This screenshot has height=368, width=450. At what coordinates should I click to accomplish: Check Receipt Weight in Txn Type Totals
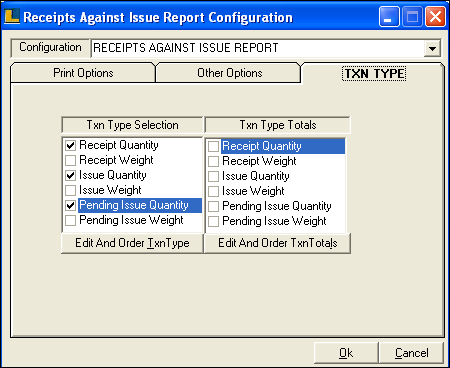pyautogui.click(x=213, y=161)
